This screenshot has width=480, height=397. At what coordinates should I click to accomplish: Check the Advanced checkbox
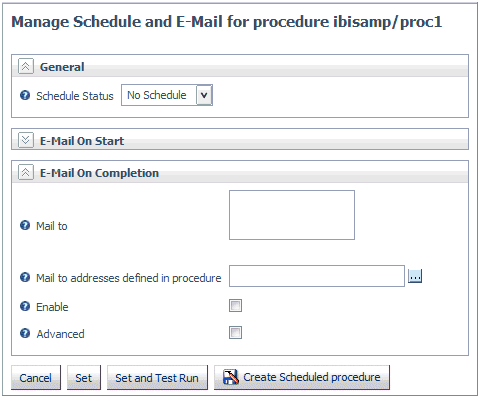[x=235, y=333]
